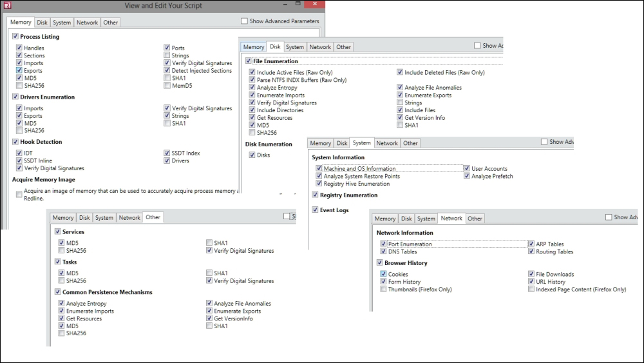Uncheck Get Version Info in Disk panel

click(x=400, y=117)
